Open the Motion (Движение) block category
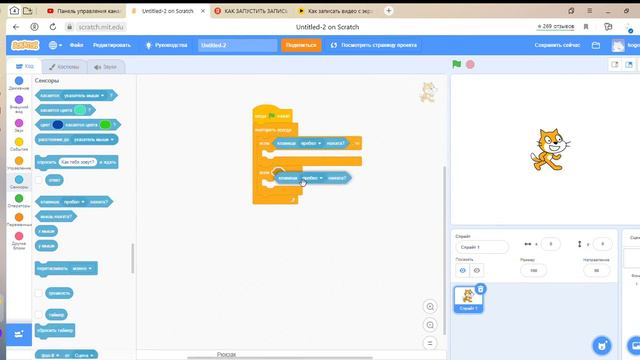The width and height of the screenshot is (640, 360). (19, 83)
